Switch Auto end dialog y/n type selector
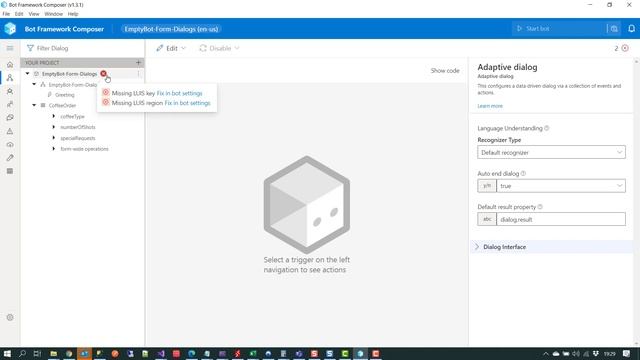Viewport: 640px width, 360px height. click(487, 186)
